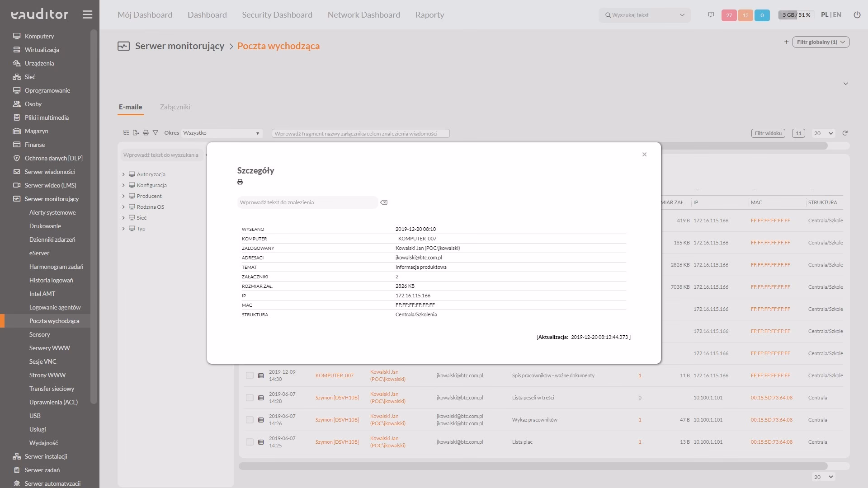The height and width of the screenshot is (488, 868).
Task: Open the KOMPUTER_007 link
Action: tap(334, 375)
